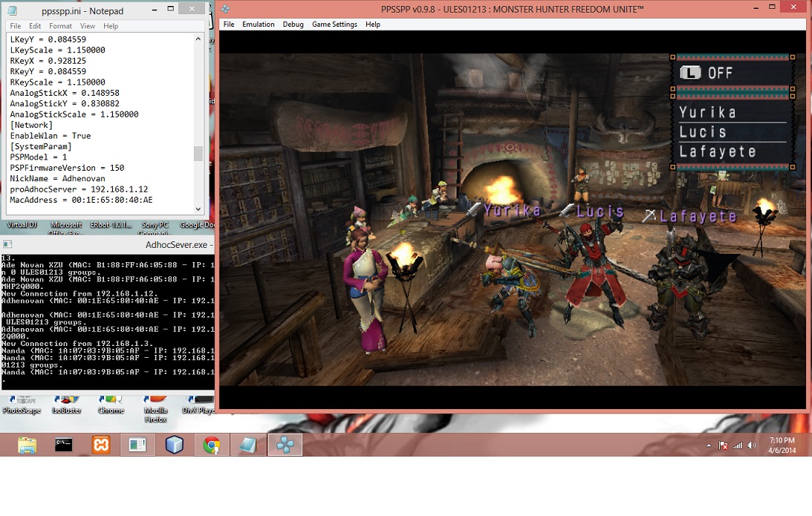This screenshot has width=812, height=516.
Task: Open the PPSSPP Emulation menu
Action: click(x=258, y=25)
